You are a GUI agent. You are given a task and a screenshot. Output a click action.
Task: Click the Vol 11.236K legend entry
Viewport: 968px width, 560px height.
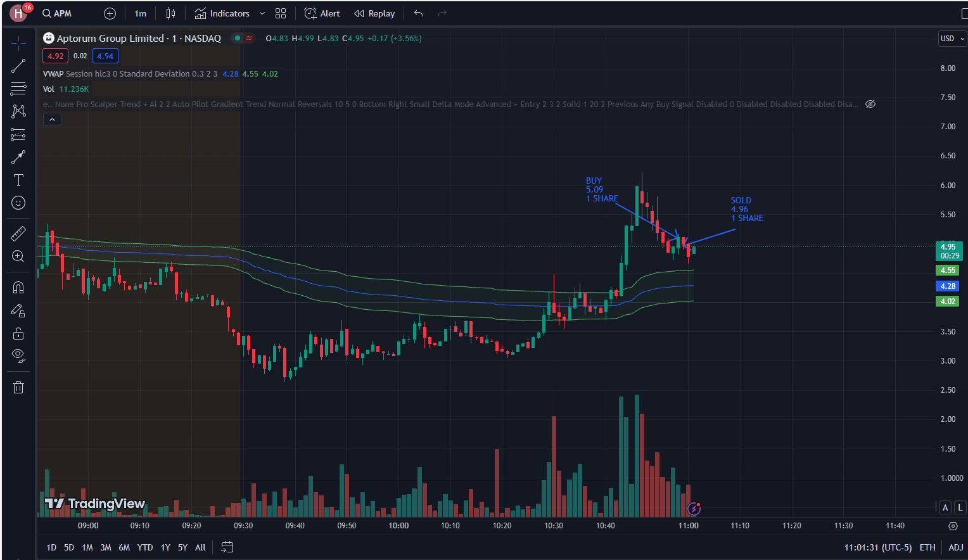[x=66, y=89]
